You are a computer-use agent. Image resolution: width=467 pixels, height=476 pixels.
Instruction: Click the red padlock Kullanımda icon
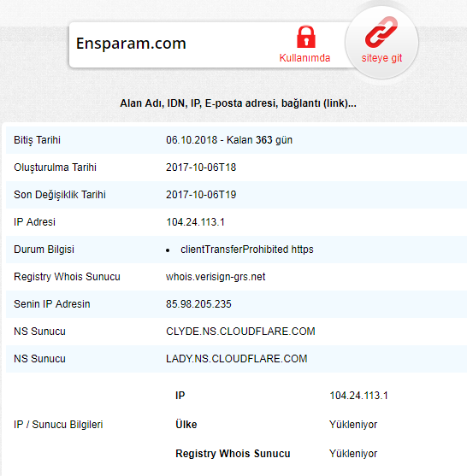click(x=306, y=37)
